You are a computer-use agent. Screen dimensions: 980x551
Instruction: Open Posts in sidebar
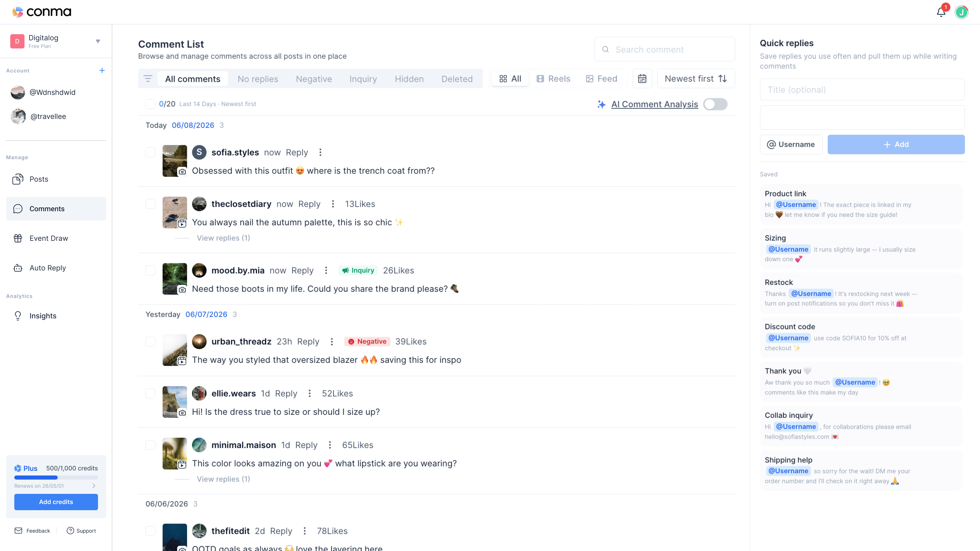coord(56,179)
